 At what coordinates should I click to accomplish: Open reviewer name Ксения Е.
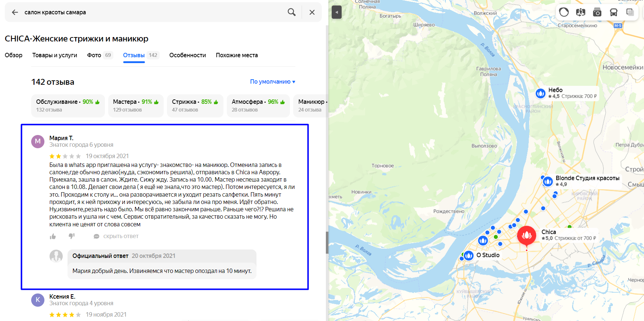click(x=62, y=296)
